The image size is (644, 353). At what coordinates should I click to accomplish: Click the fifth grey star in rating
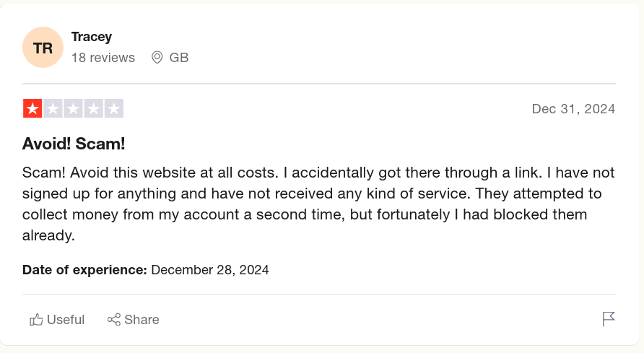(x=114, y=108)
